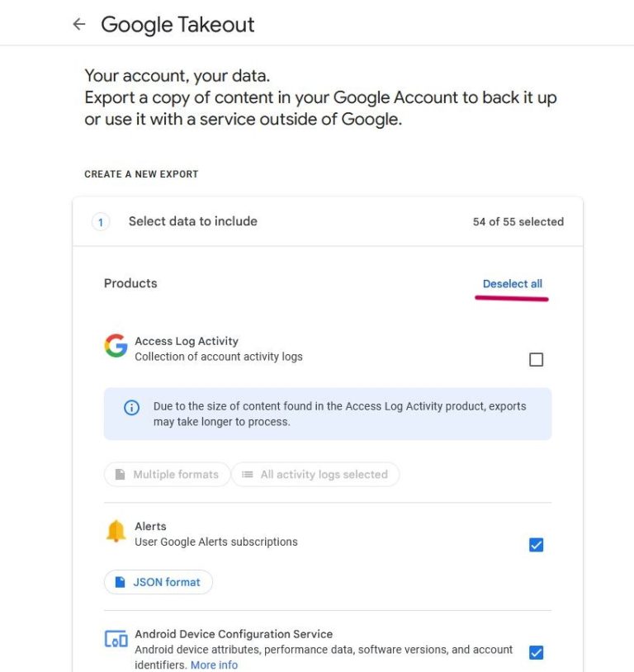Uncheck Android Device Configuration Service checkbox
634x672 pixels.
(x=536, y=652)
